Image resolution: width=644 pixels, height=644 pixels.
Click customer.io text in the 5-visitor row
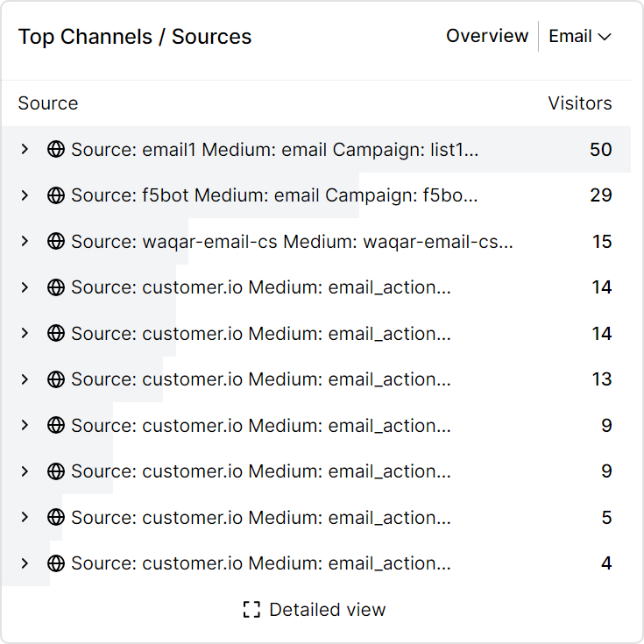coord(261,518)
